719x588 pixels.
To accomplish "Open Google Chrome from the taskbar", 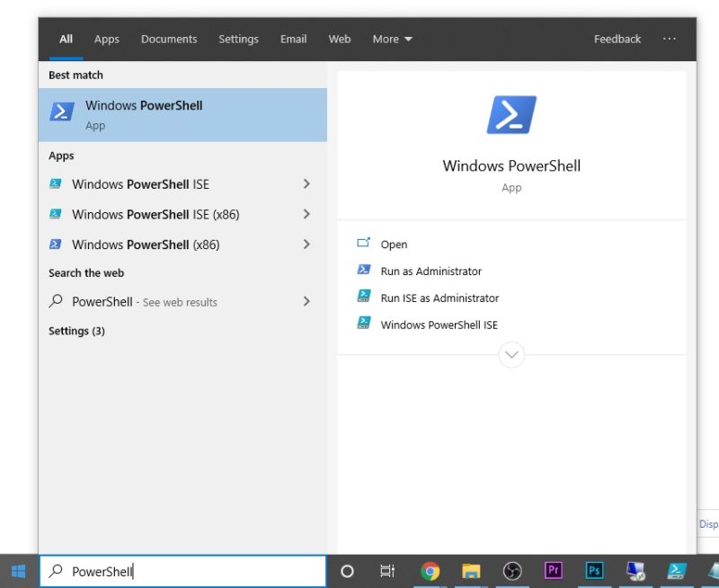I will point(431,571).
